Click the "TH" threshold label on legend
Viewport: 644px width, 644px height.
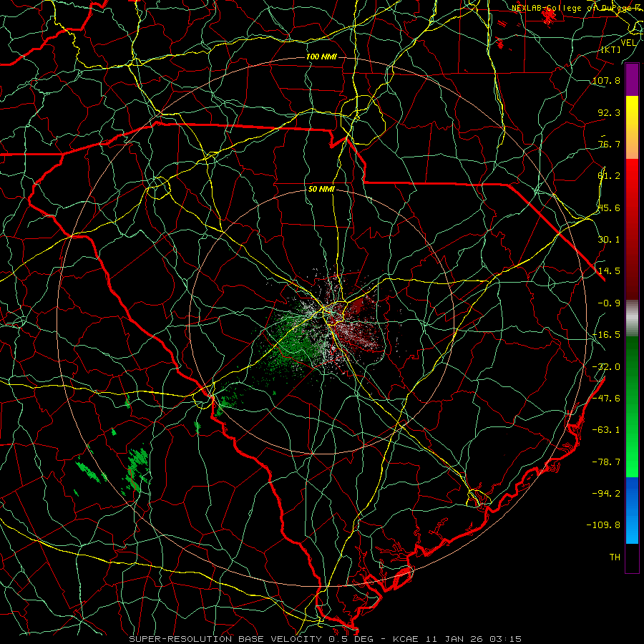point(615,557)
